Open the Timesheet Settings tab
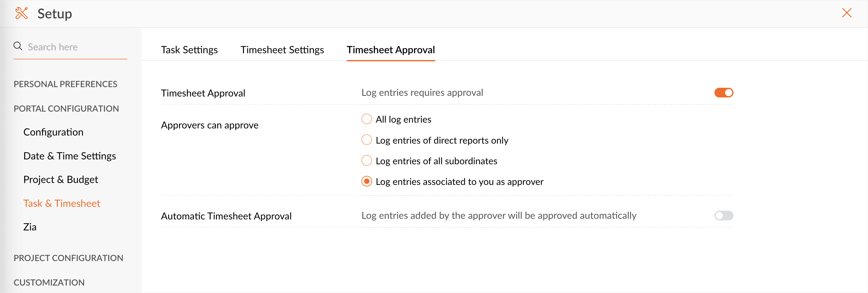The width and height of the screenshot is (868, 293). coord(282,50)
